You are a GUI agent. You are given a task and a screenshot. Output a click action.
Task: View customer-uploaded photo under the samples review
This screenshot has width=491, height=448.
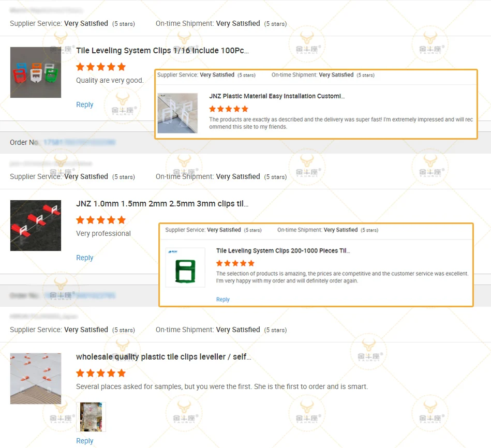point(91,416)
